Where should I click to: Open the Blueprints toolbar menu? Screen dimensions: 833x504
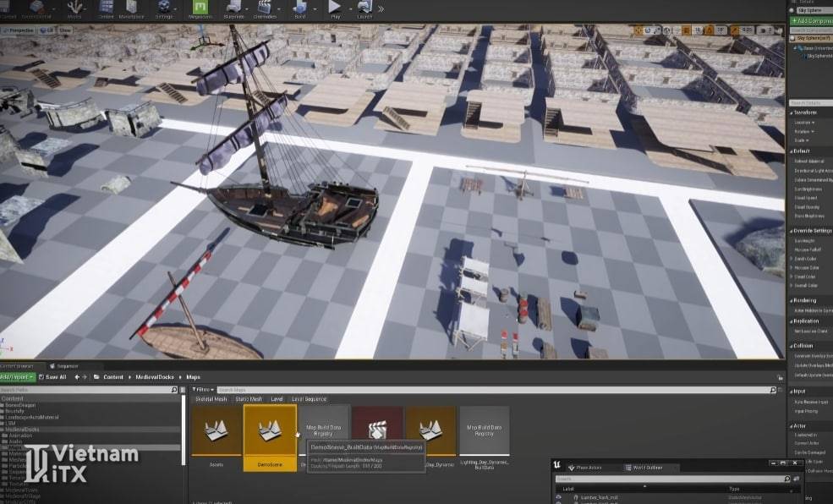tap(234, 9)
